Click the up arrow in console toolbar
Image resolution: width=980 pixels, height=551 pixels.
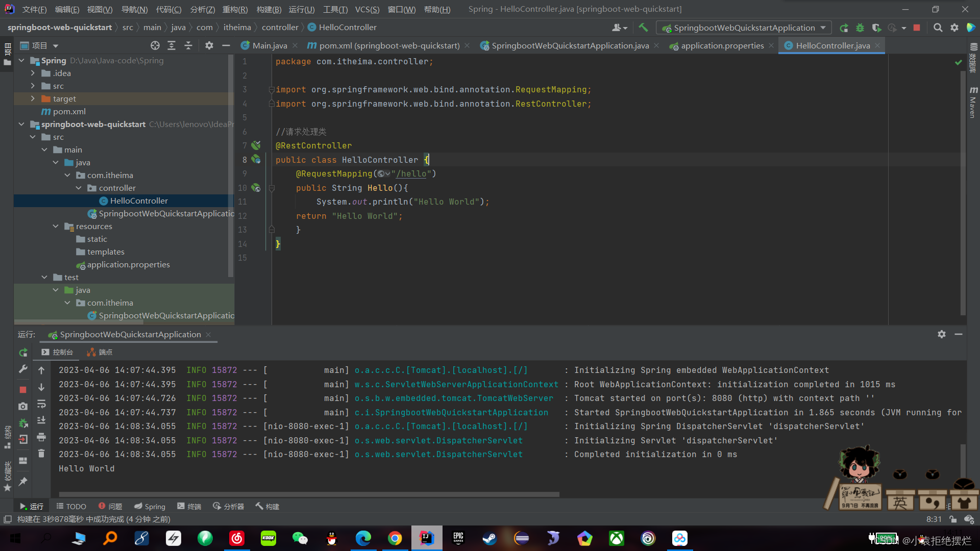(41, 370)
